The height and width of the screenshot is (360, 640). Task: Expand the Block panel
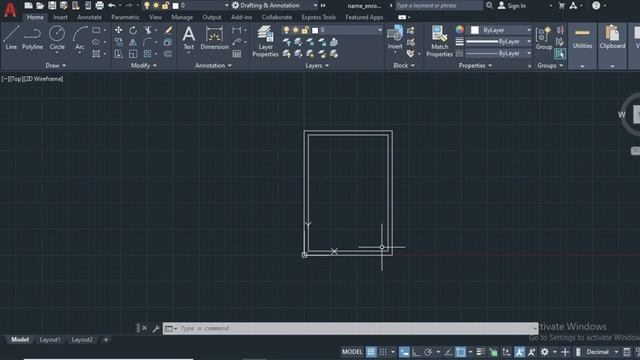click(404, 66)
